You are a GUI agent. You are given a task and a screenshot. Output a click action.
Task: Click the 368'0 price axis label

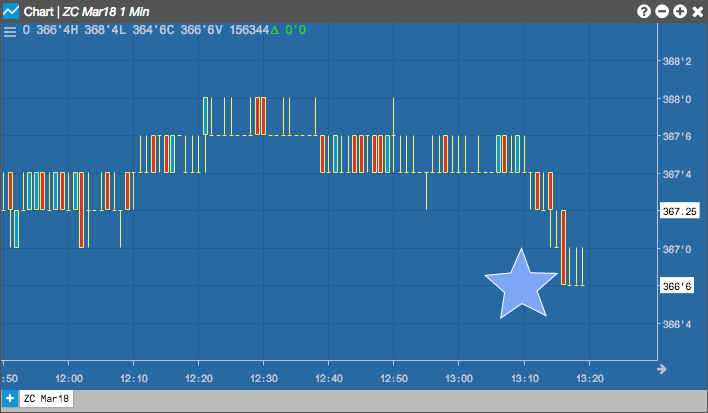[x=676, y=99]
